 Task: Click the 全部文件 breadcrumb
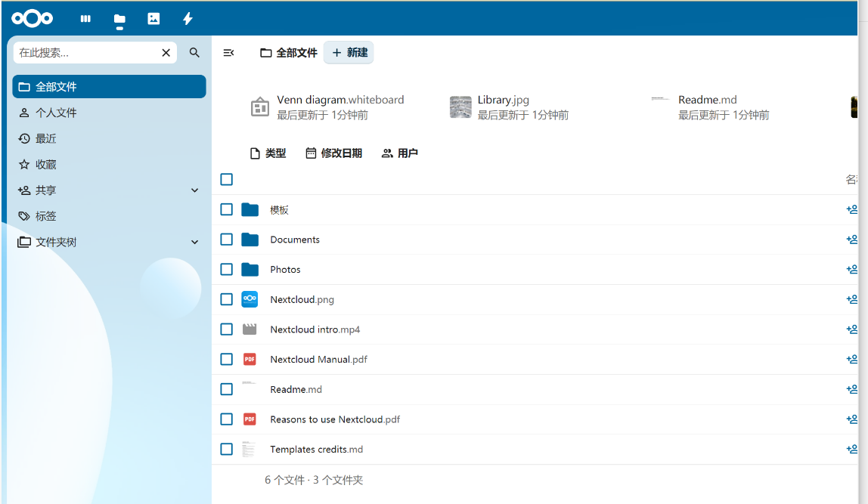click(289, 53)
